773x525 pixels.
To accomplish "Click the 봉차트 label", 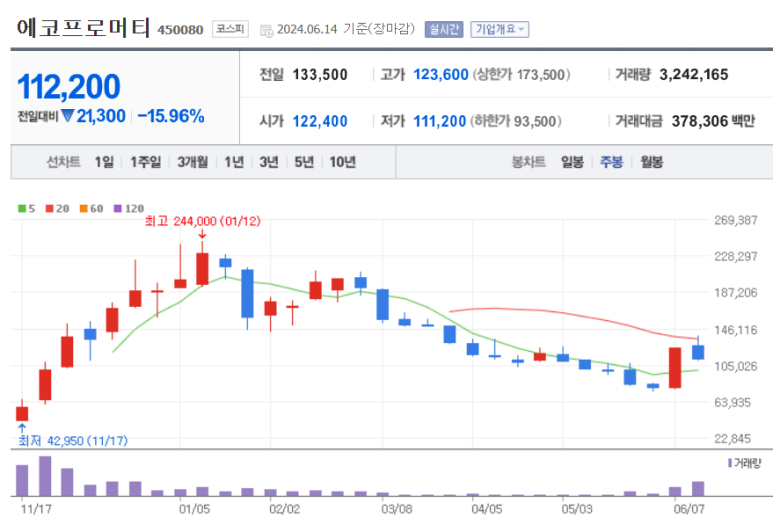I will click(x=528, y=162).
